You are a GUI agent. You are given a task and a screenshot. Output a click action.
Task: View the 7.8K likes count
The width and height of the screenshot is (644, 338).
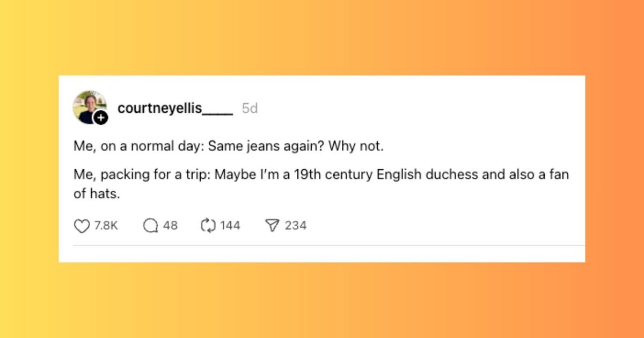[x=106, y=226]
